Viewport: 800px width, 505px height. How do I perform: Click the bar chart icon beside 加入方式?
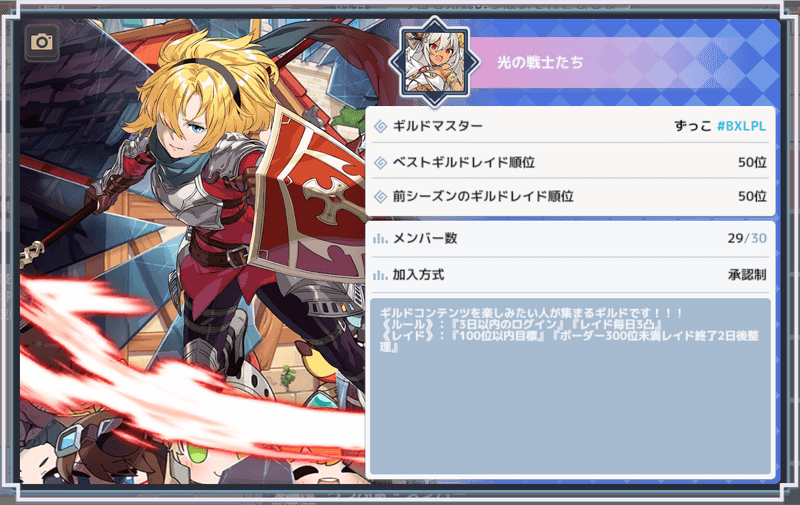380,275
